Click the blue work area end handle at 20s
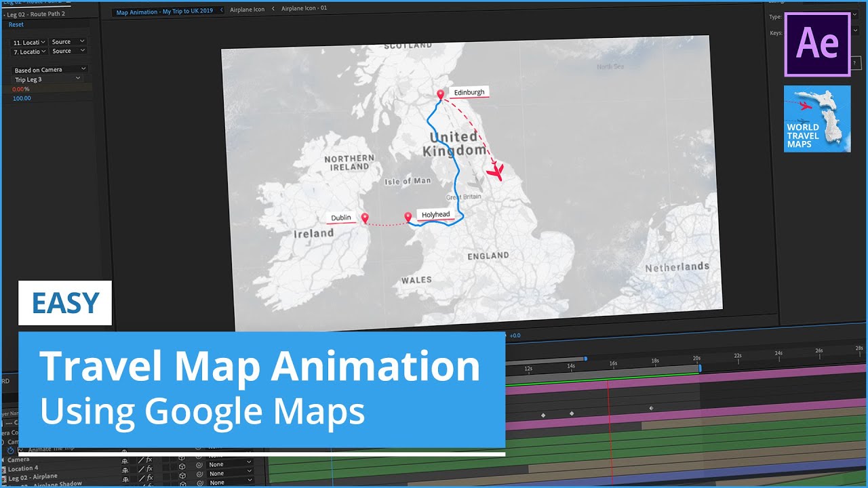868x488 pixels. [x=700, y=368]
